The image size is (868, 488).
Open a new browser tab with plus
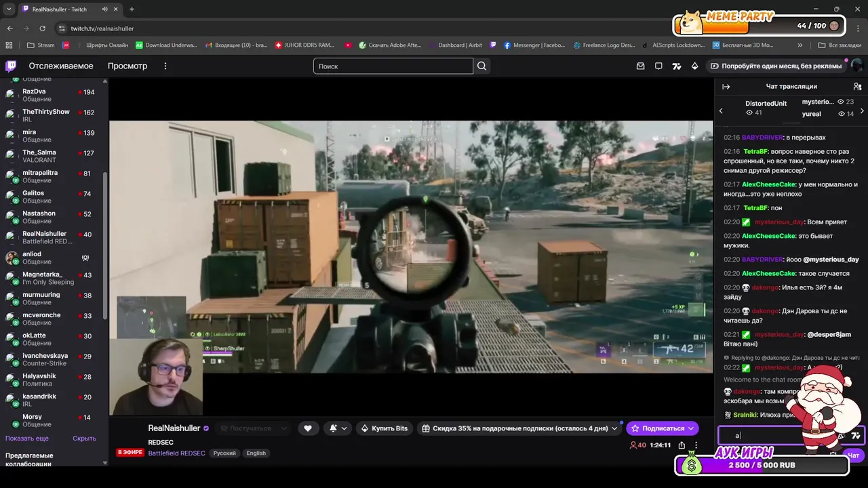click(132, 9)
